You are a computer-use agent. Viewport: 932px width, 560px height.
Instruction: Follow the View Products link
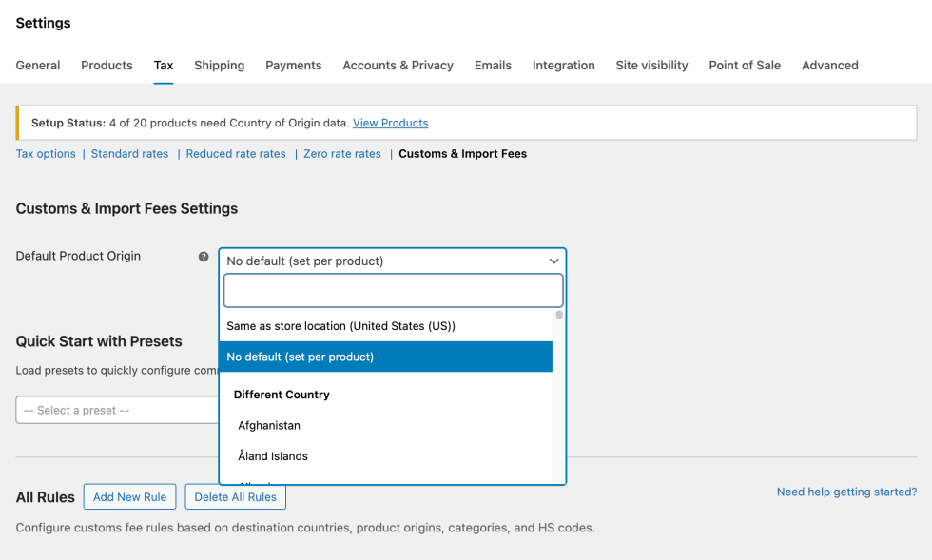coord(391,123)
